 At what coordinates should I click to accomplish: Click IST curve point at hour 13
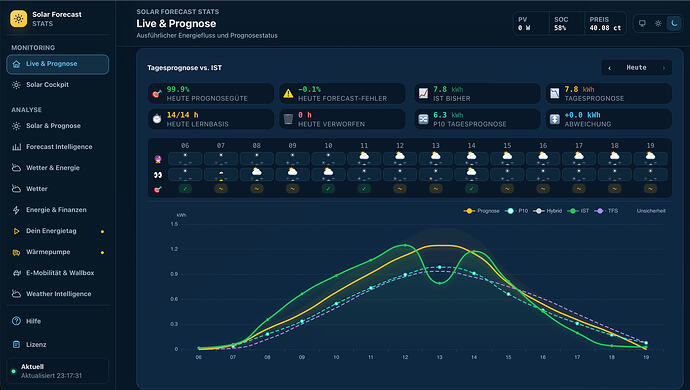pyautogui.click(x=440, y=283)
